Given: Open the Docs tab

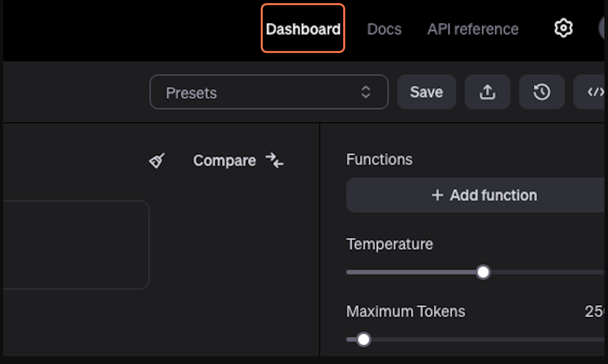Looking at the screenshot, I should point(384,29).
